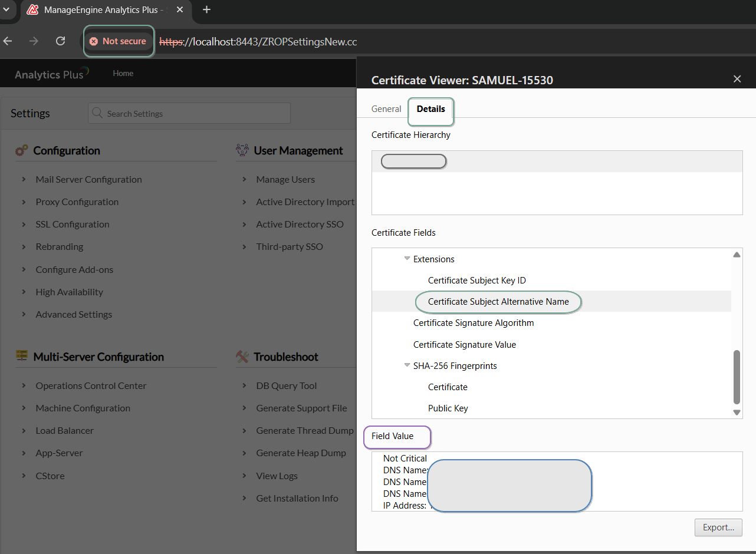Click the Not Critical field value text
The height and width of the screenshot is (554, 756).
click(405, 459)
